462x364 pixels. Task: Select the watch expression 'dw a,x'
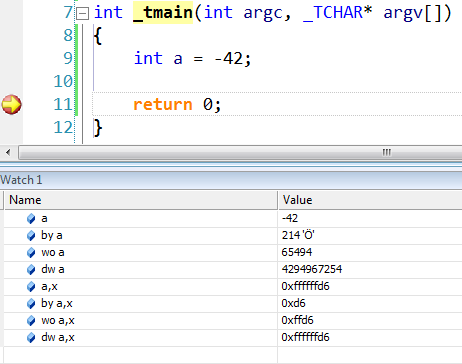click(x=58, y=337)
